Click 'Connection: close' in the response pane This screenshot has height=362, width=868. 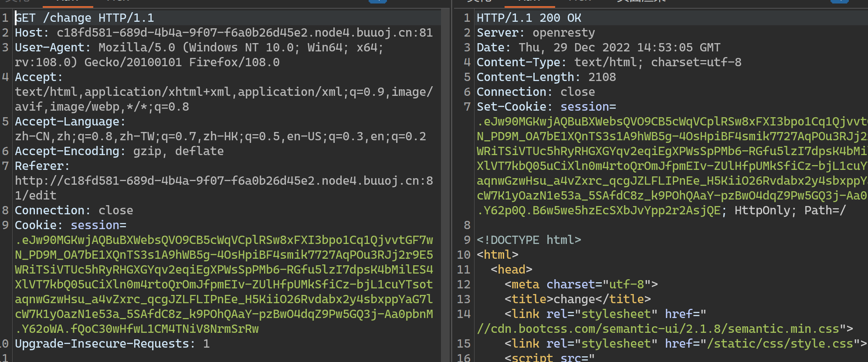click(x=536, y=92)
